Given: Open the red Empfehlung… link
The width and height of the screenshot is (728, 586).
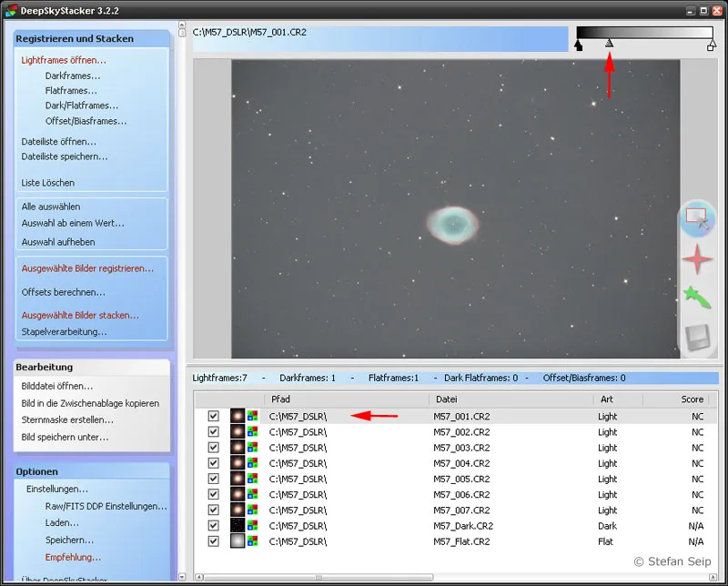Looking at the screenshot, I should pyautogui.click(x=73, y=557).
